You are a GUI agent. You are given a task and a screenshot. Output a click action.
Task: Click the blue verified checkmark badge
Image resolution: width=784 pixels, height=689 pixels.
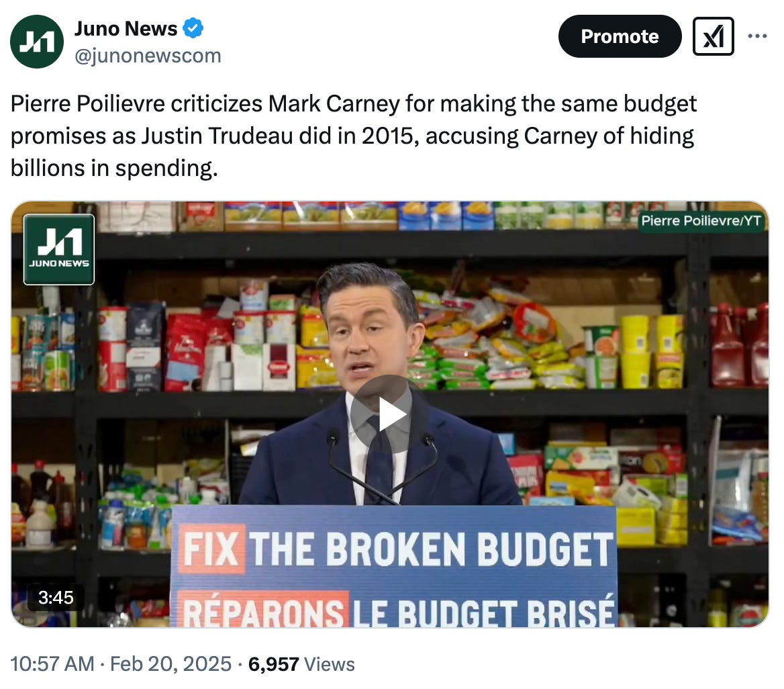point(193,28)
